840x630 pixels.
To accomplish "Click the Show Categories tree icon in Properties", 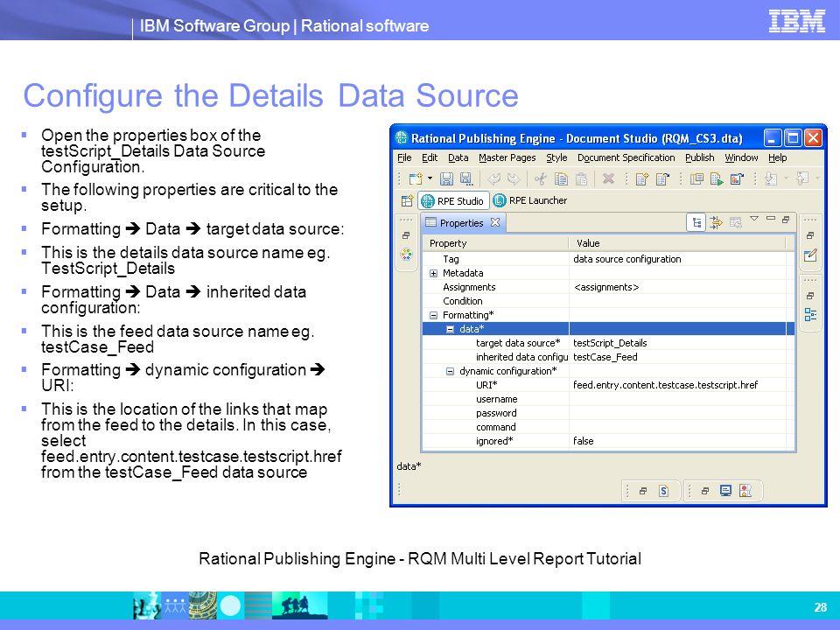I will (x=696, y=222).
